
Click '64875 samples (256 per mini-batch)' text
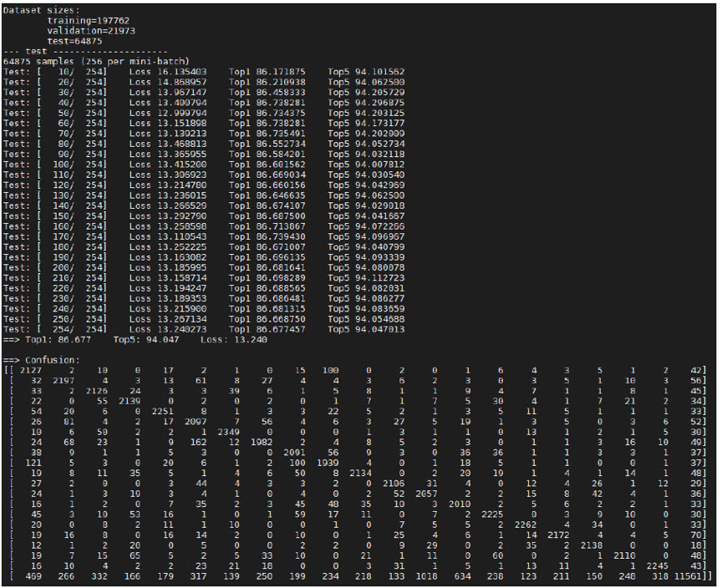pos(96,60)
